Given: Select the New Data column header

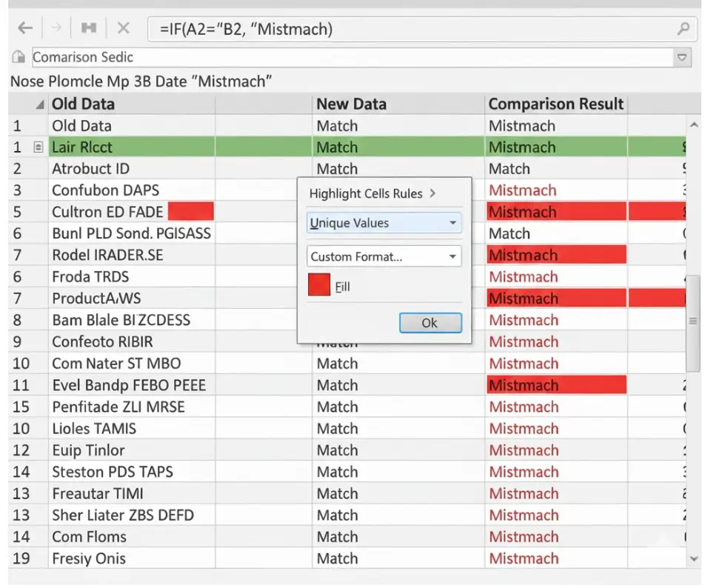Looking at the screenshot, I should (x=351, y=104).
